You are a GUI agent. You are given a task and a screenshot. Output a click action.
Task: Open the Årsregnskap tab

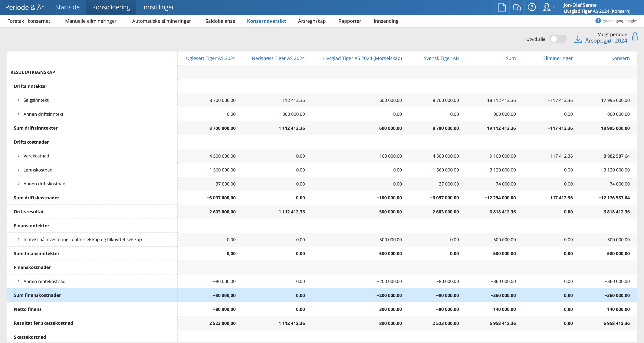312,21
